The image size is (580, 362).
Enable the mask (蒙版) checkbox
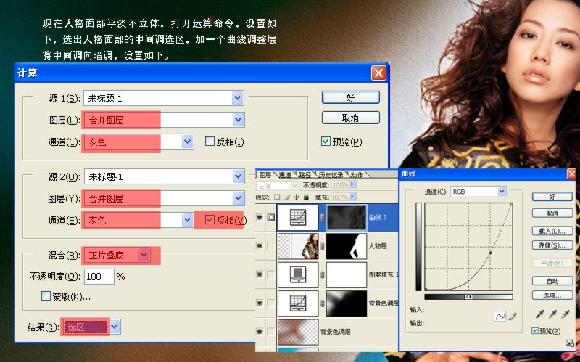46,296
